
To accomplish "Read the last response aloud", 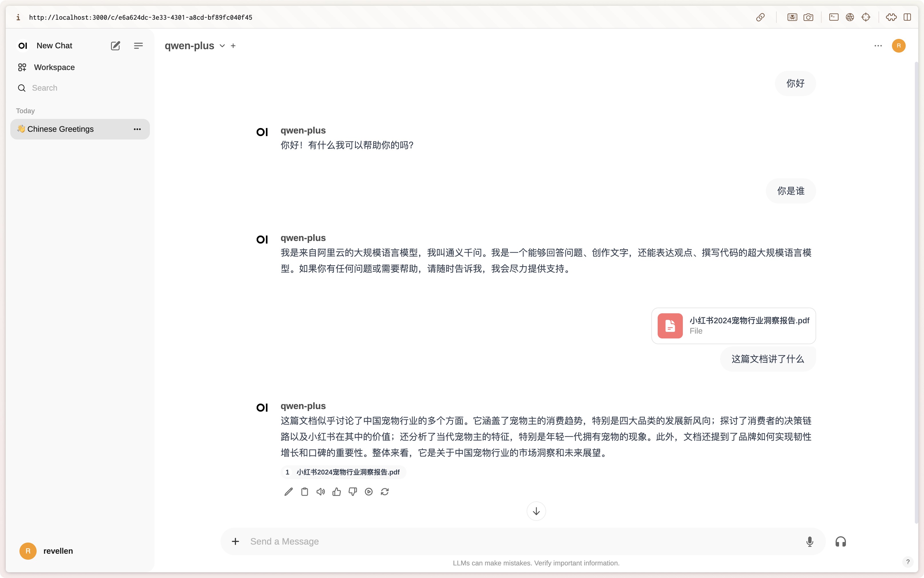I will click(x=320, y=492).
